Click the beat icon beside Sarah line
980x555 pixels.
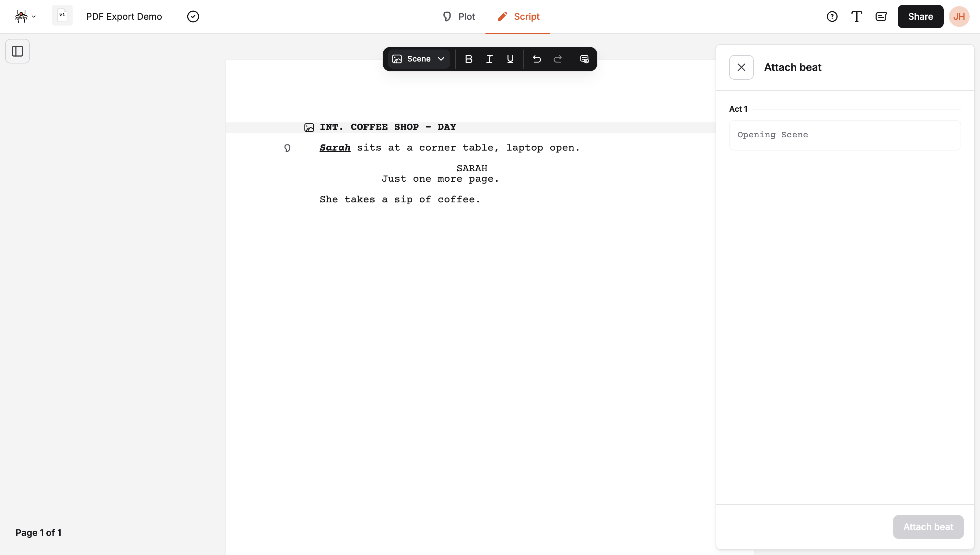point(287,148)
